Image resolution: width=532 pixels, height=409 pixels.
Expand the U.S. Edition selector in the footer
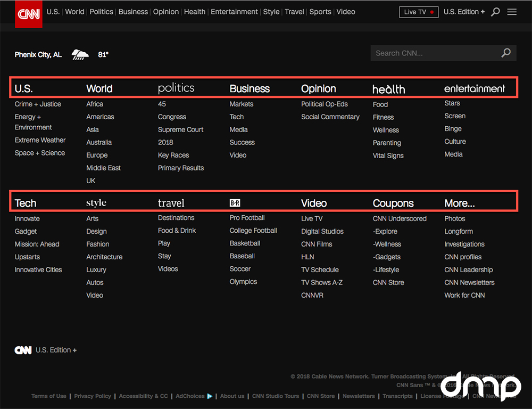(x=56, y=350)
